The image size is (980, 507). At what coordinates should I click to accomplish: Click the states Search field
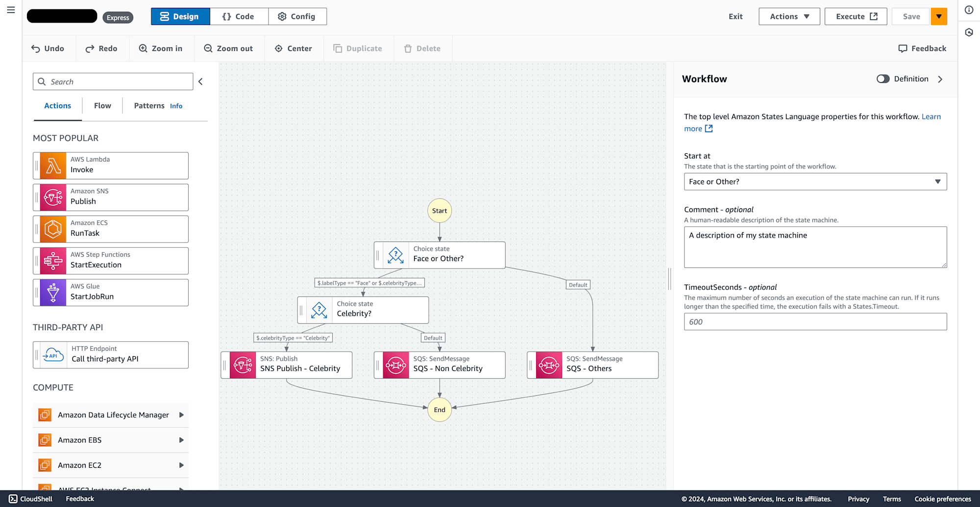(113, 81)
